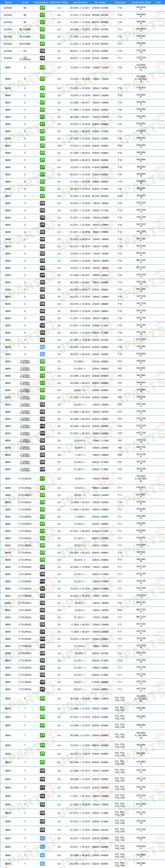
Task: Click the 400kW / 544KM power cell
Action: (x=100, y=762)
